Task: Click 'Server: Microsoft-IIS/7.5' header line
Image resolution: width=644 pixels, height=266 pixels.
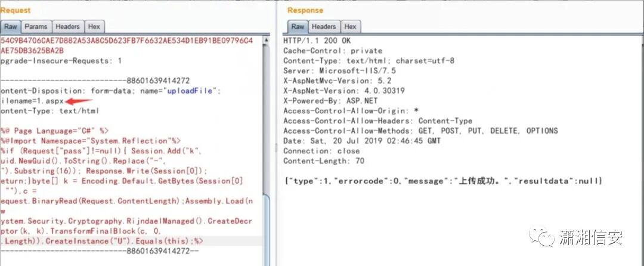Action: click(x=339, y=70)
